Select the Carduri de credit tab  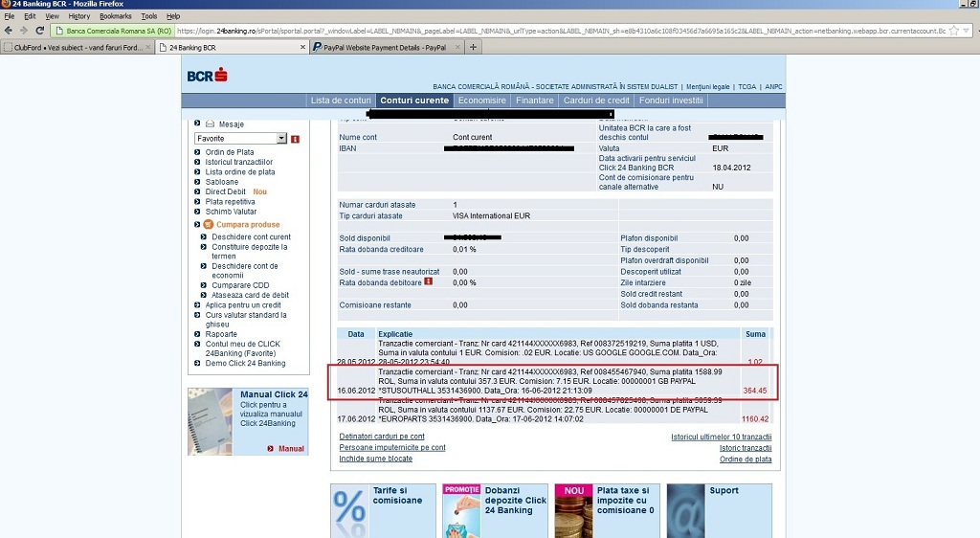(x=596, y=101)
